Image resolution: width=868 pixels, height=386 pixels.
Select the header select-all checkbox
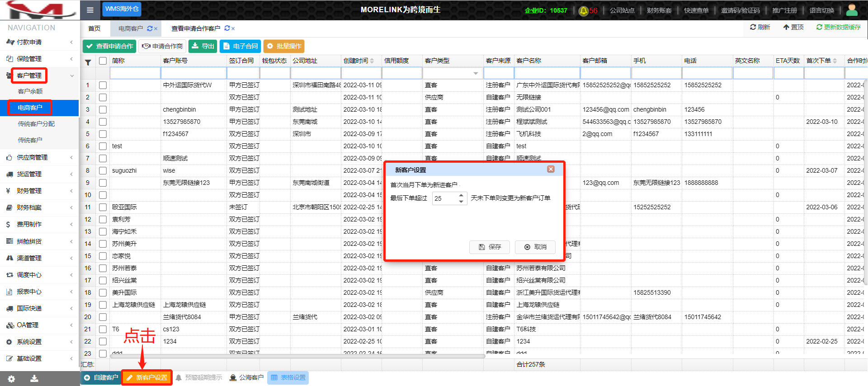coord(103,61)
